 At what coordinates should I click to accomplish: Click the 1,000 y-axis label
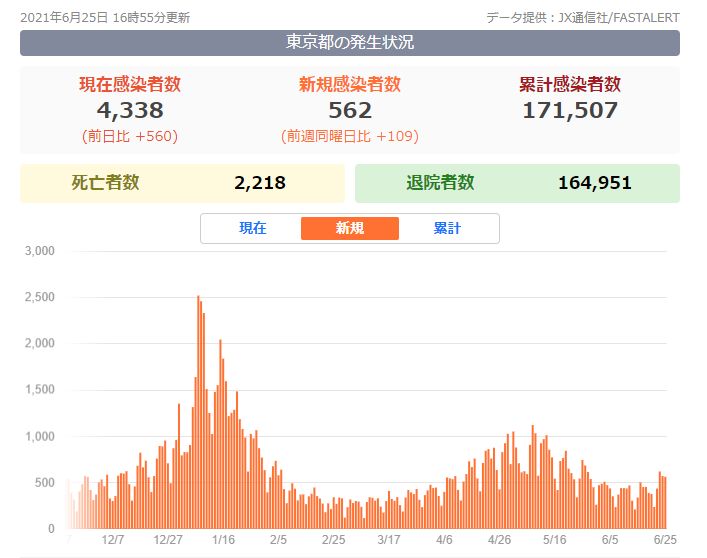[x=40, y=436]
